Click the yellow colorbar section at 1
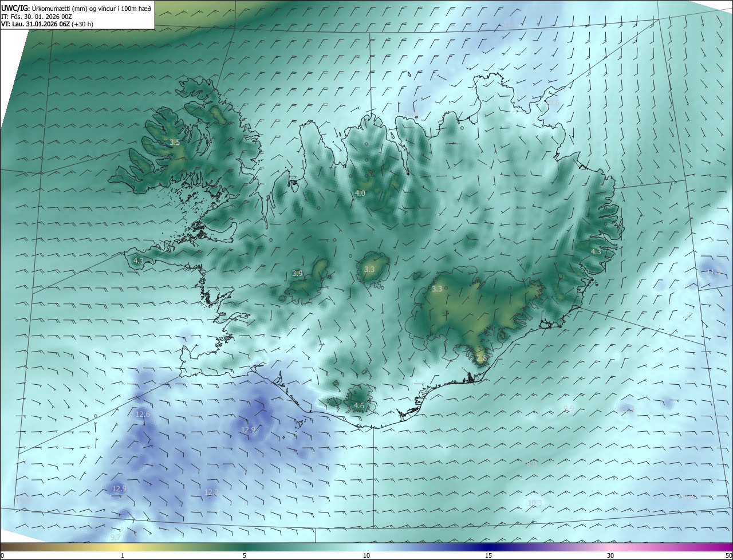Viewport: 733px width, 560px height. [x=123, y=547]
